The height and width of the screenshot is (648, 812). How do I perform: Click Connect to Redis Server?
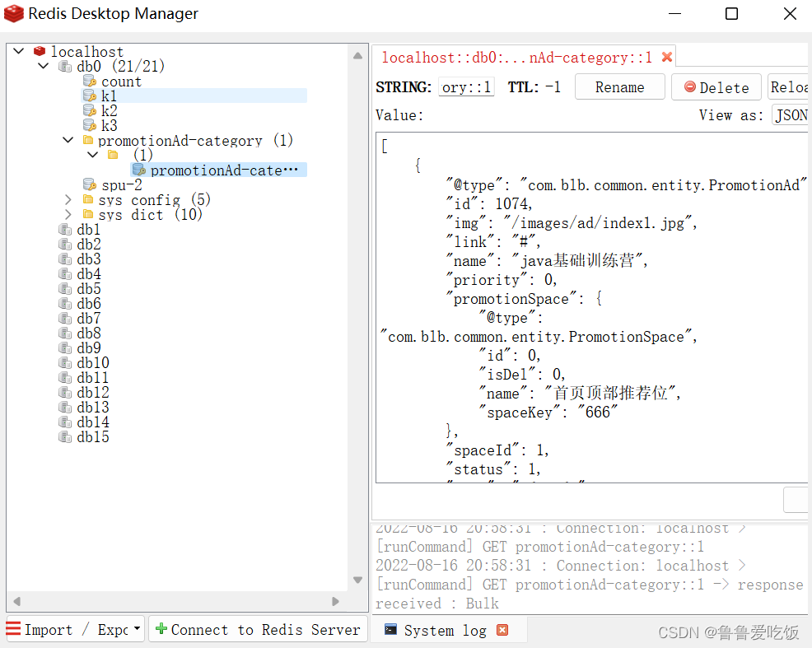259,629
